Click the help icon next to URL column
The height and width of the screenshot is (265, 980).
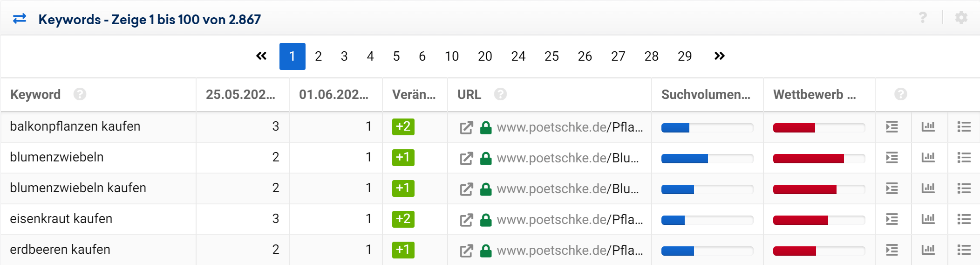500,94
